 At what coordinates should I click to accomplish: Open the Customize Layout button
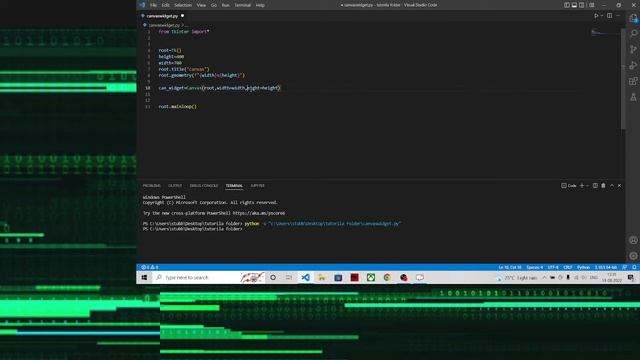(592, 5)
